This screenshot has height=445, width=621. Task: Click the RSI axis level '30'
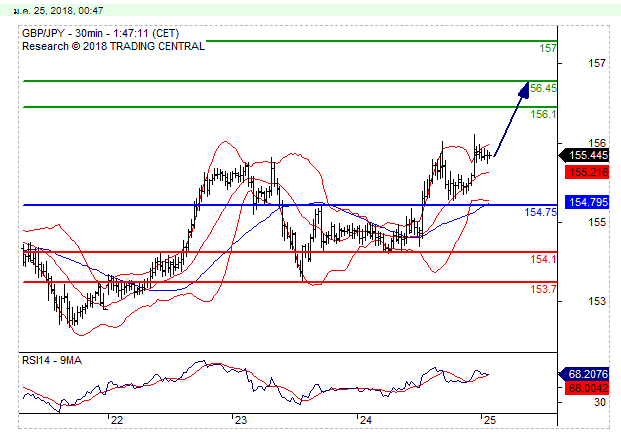click(600, 402)
